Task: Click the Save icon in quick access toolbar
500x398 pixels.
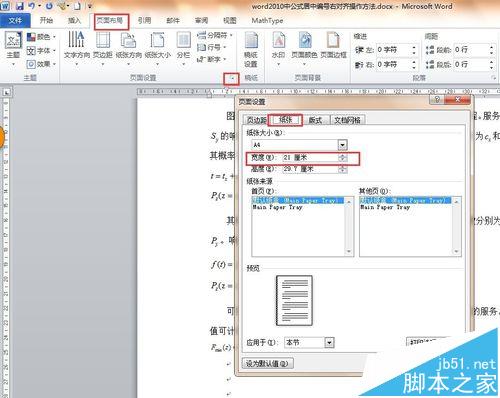Action: (x=20, y=6)
